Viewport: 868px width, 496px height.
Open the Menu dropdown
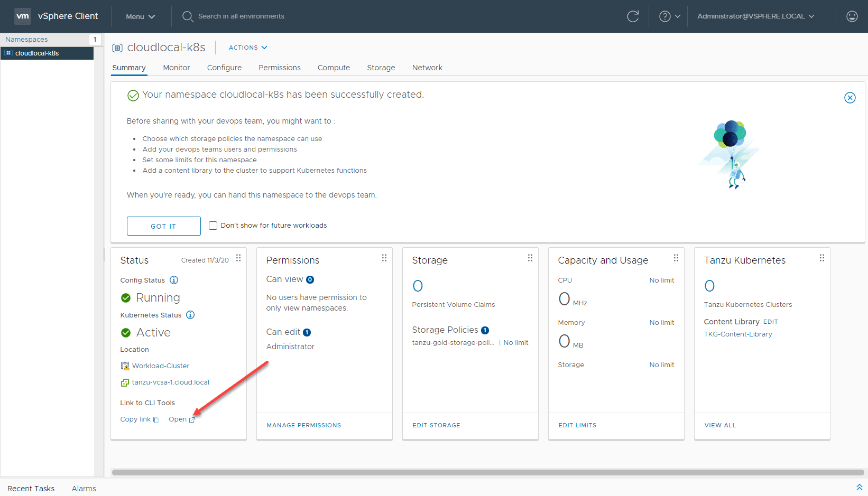tap(140, 16)
